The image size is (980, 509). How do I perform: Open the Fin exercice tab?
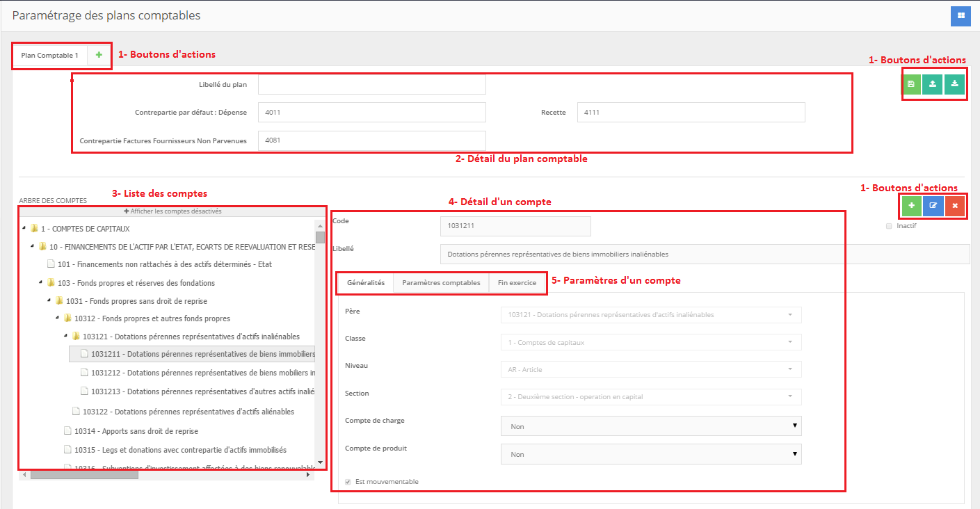tap(517, 283)
